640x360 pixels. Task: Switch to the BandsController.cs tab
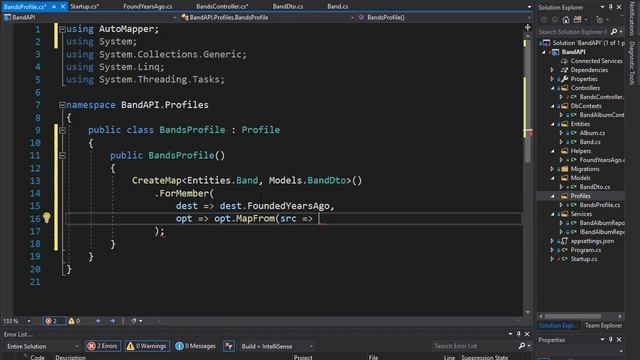click(x=222, y=7)
